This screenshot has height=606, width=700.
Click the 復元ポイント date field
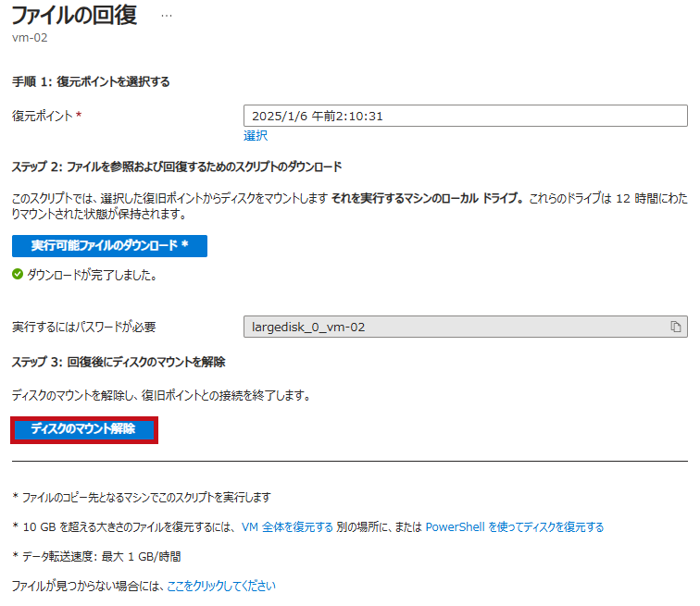(x=465, y=116)
